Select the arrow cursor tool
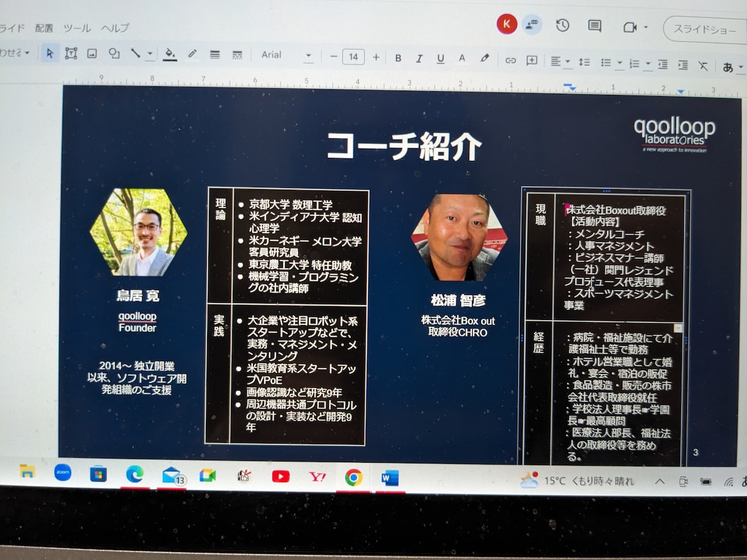747x560 pixels. tap(50, 54)
